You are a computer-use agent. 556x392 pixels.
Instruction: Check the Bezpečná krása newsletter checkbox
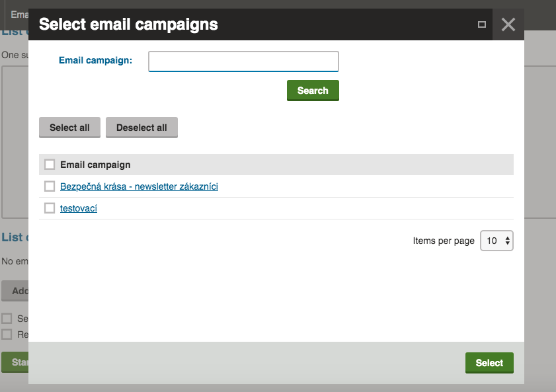tap(50, 186)
